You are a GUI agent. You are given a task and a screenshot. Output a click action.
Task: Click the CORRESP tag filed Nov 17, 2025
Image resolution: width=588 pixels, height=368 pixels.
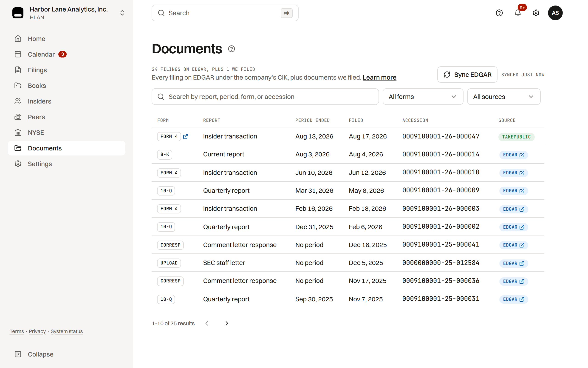tap(170, 281)
